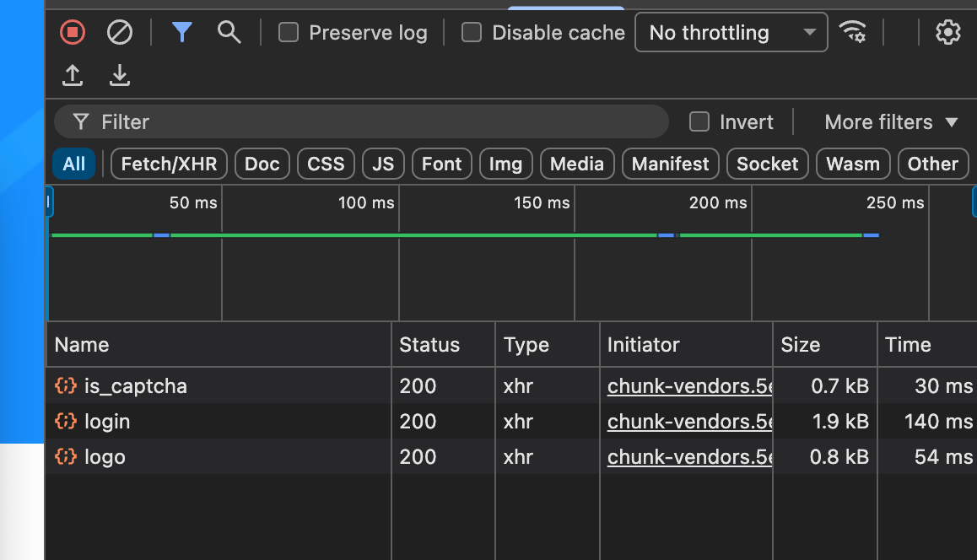Image resolution: width=977 pixels, height=560 pixels.
Task: Open chunk-vendors initiator link for login
Action: coord(689,422)
